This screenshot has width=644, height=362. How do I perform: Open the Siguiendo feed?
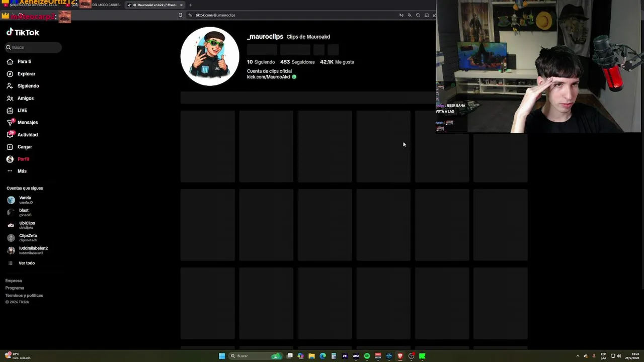click(x=23, y=86)
